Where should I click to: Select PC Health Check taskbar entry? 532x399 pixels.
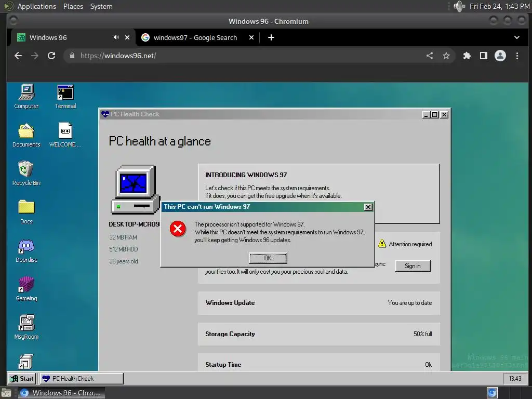81,378
